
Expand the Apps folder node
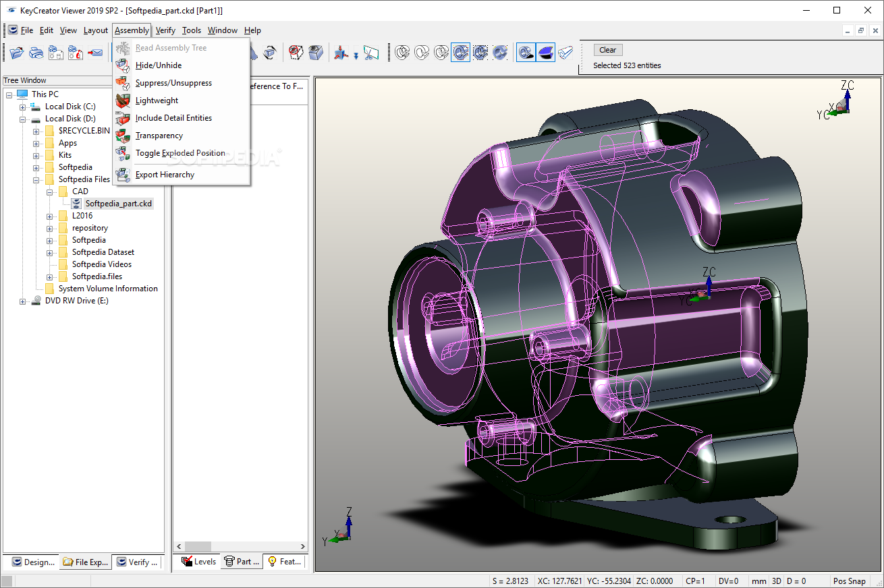click(36, 143)
